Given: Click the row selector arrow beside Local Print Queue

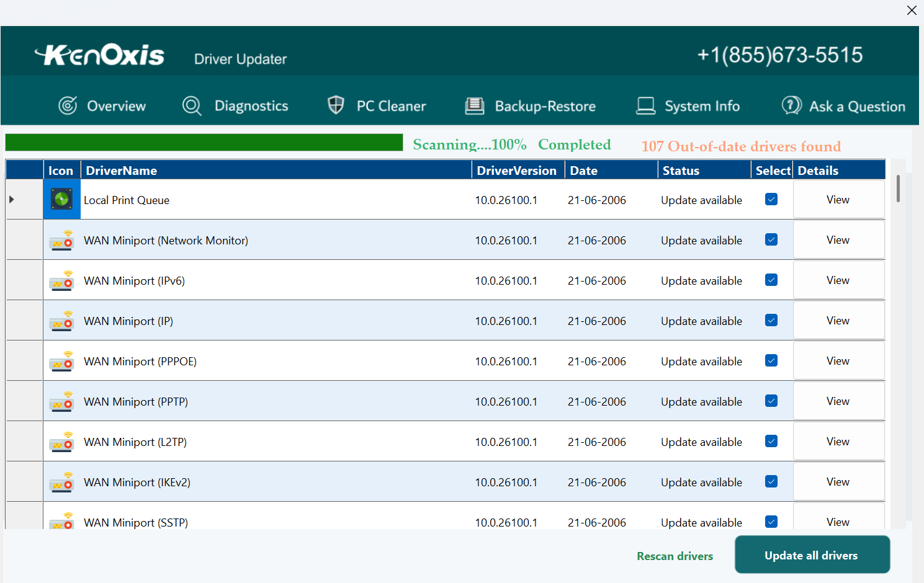Looking at the screenshot, I should [x=11, y=199].
